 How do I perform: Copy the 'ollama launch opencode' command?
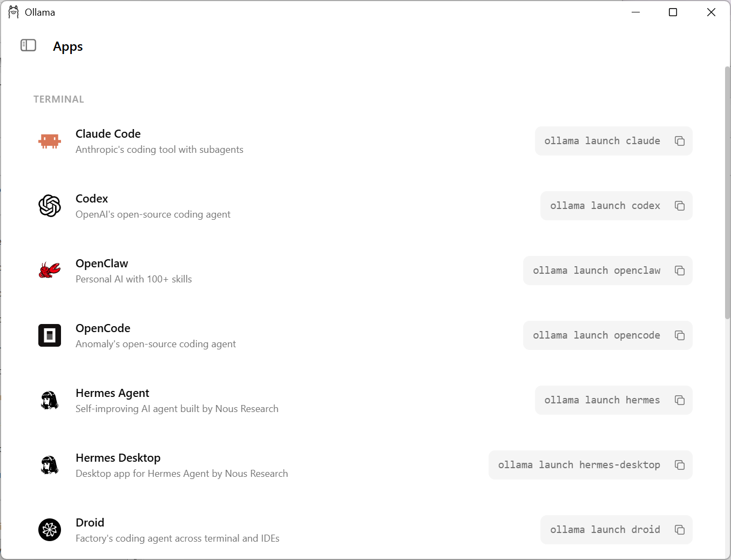point(680,335)
